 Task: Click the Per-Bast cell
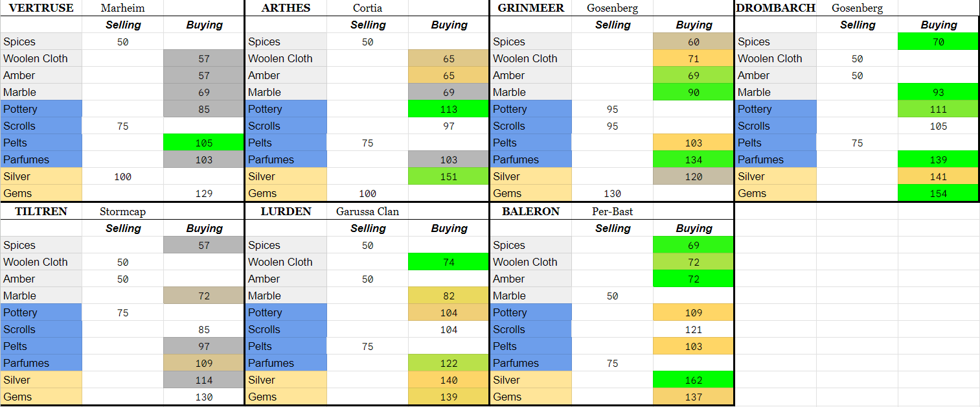(612, 211)
